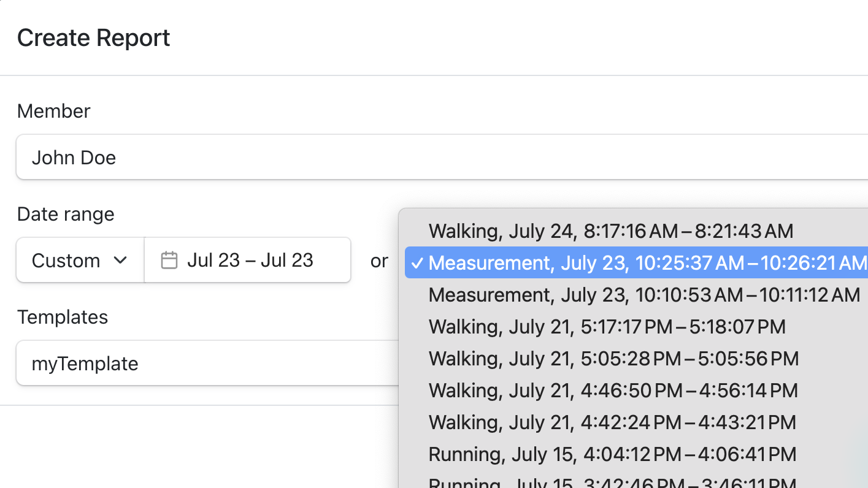868x488 pixels.
Task: Select Measurement, July 23, 10:25:37 AM option
Action: tap(644, 263)
